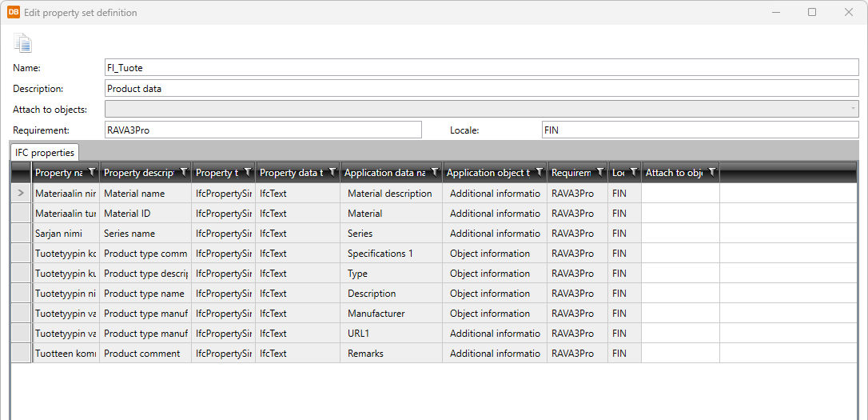Click the Description field with Product data

(481, 89)
